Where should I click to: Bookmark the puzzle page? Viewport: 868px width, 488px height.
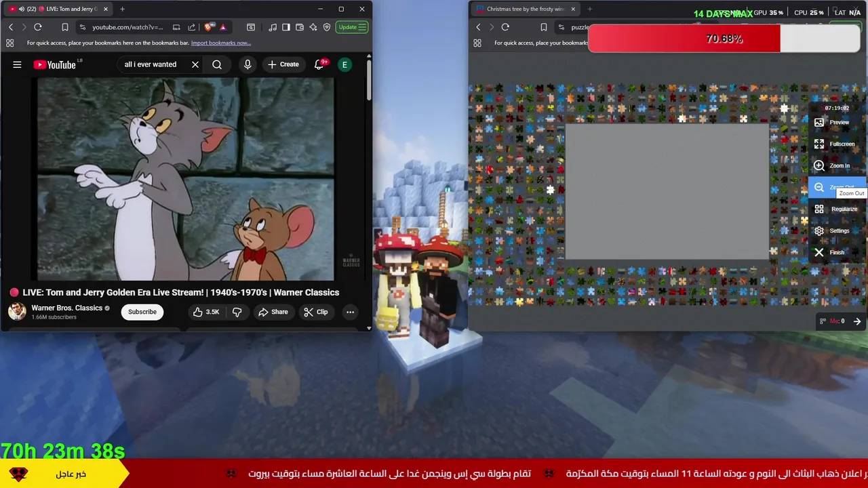[543, 27]
